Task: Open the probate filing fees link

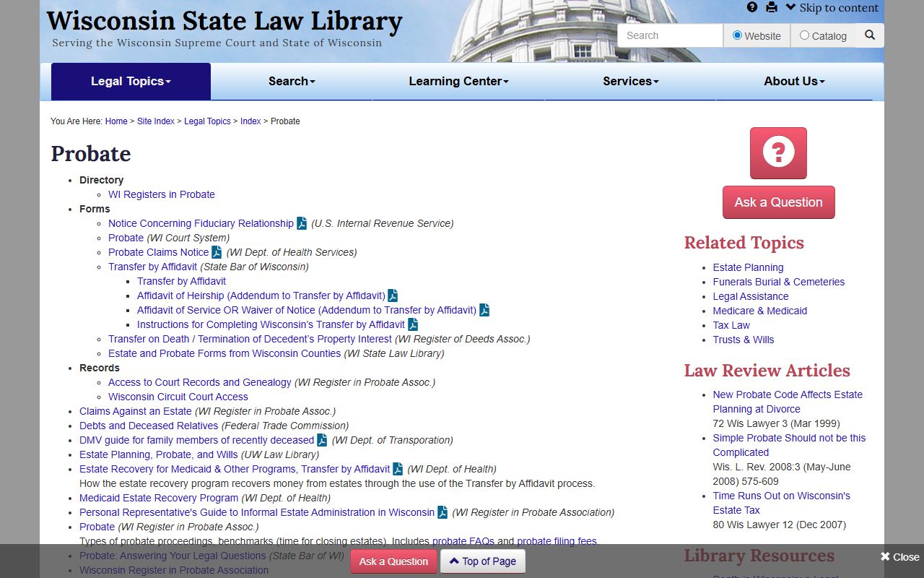Action: pos(557,541)
